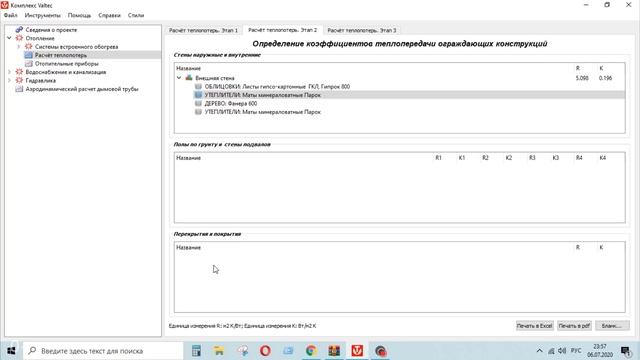Viewport: 640px width, 360px height.
Task: Click layer icon of ОБЛИЦОВКИ Листы гипсо-картонные row
Action: point(198,87)
